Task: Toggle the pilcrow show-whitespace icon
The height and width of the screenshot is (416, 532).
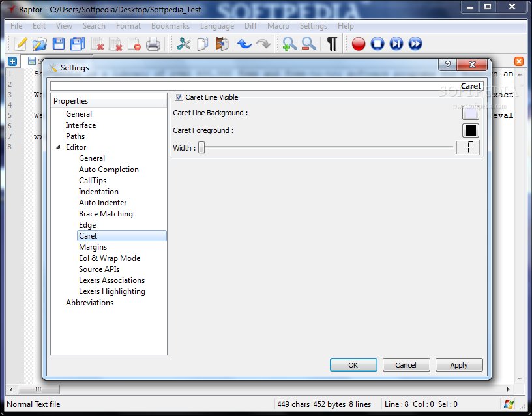Action: click(332, 44)
